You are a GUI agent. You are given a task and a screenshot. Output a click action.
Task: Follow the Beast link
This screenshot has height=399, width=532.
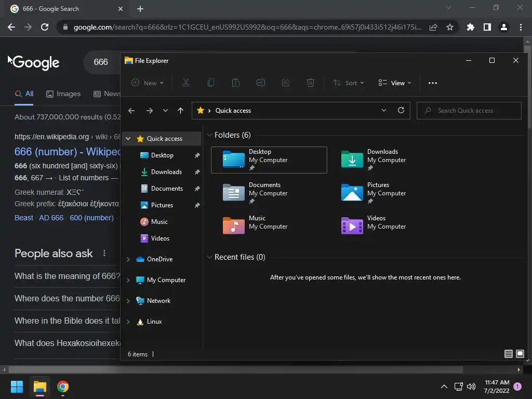[24, 218]
